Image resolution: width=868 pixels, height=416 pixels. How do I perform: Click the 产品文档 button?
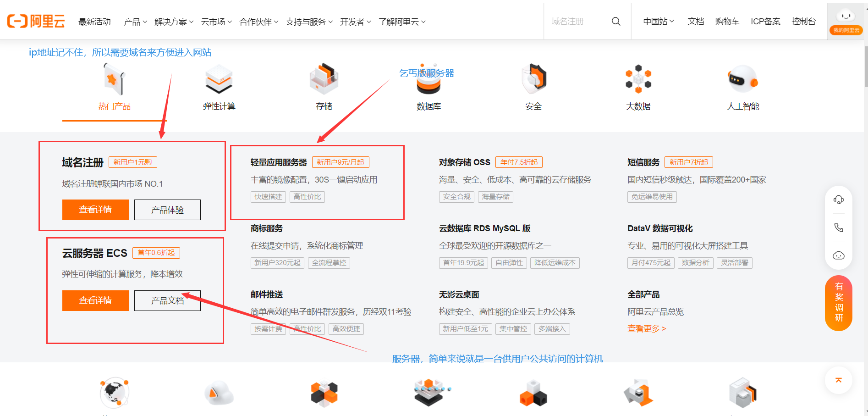point(167,300)
